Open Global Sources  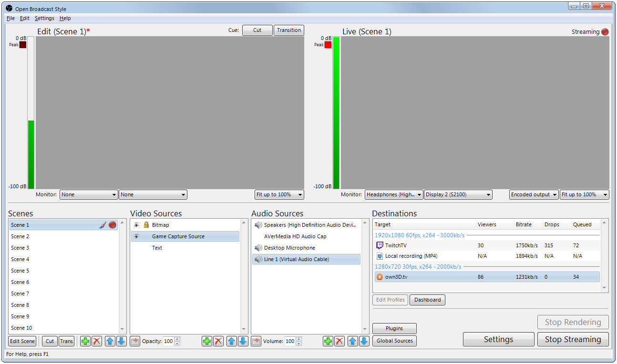point(394,341)
